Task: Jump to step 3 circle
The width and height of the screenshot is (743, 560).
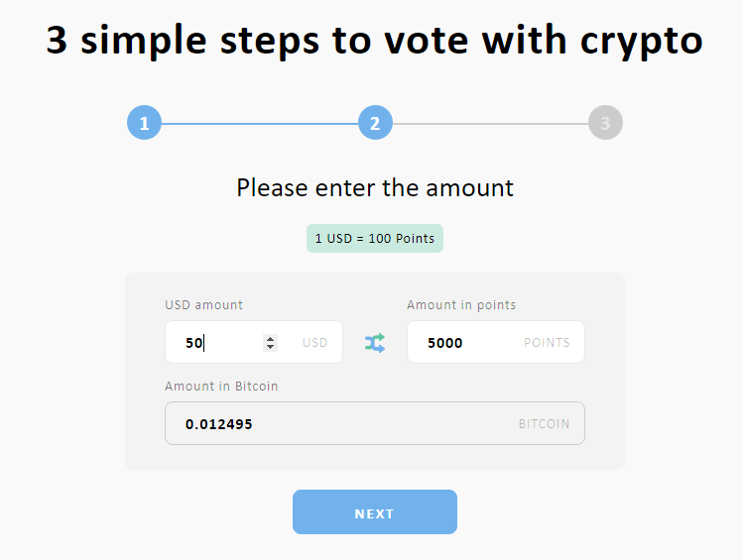Action: [605, 123]
